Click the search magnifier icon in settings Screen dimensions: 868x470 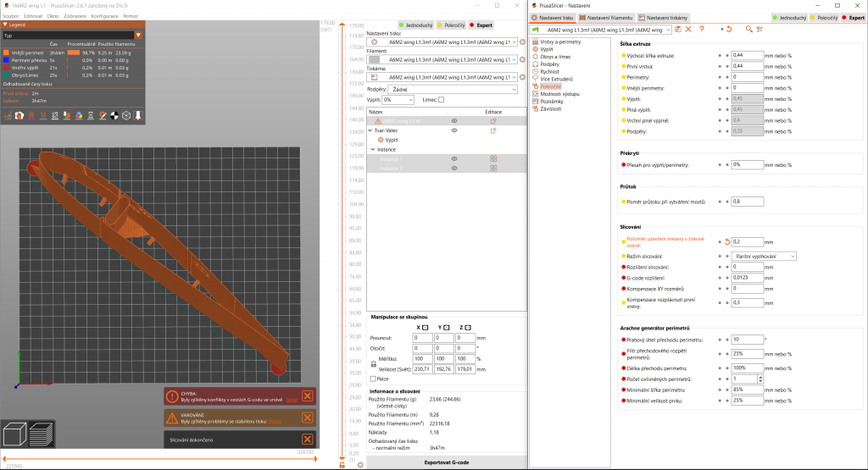[748, 29]
